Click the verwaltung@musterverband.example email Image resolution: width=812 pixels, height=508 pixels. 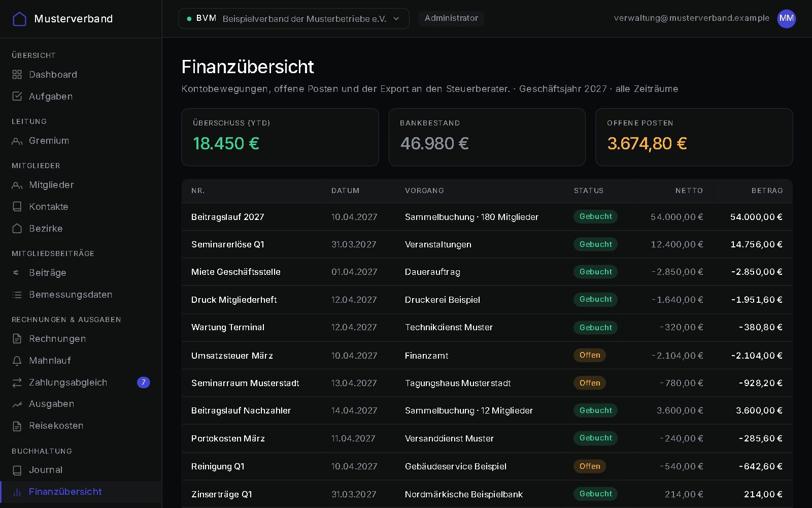point(691,18)
